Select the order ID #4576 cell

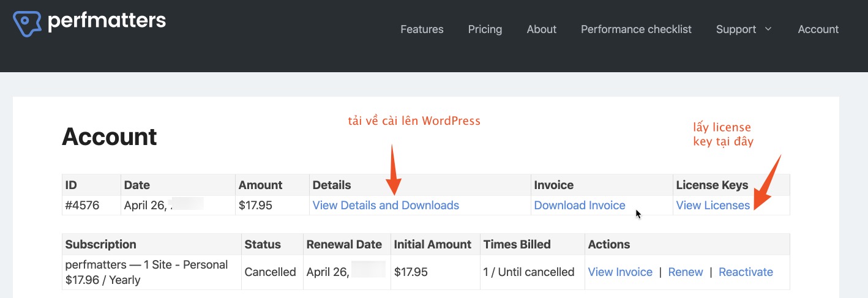82,206
